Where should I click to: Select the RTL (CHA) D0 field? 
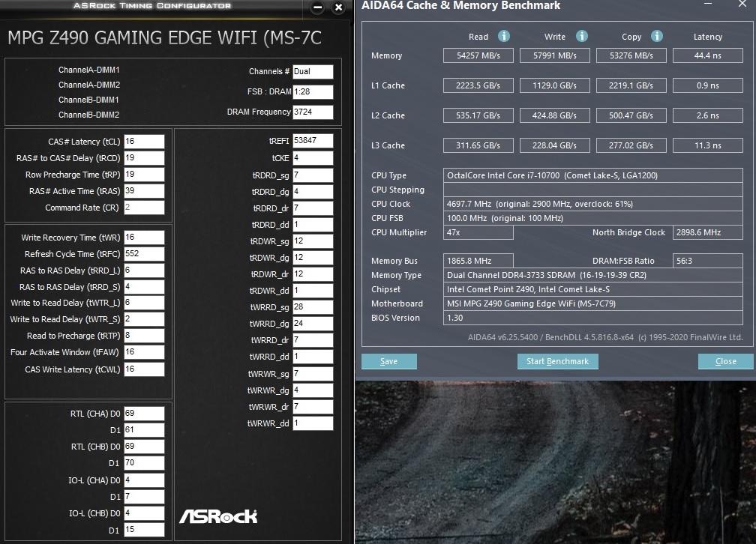pyautogui.click(x=144, y=414)
